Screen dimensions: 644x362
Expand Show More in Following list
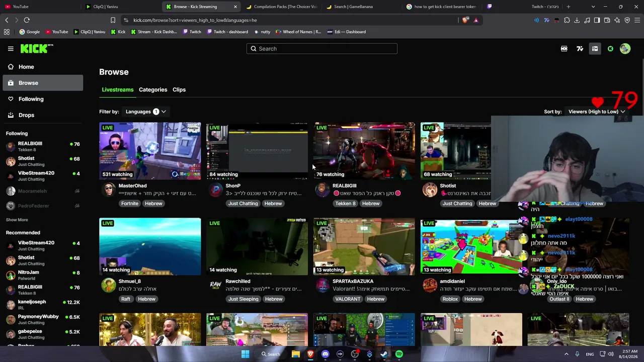(x=17, y=220)
